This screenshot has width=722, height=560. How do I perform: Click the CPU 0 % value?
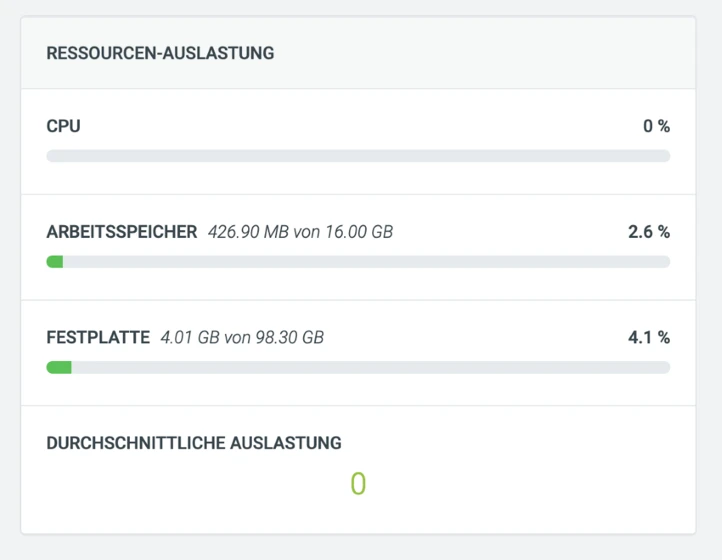[656, 126]
